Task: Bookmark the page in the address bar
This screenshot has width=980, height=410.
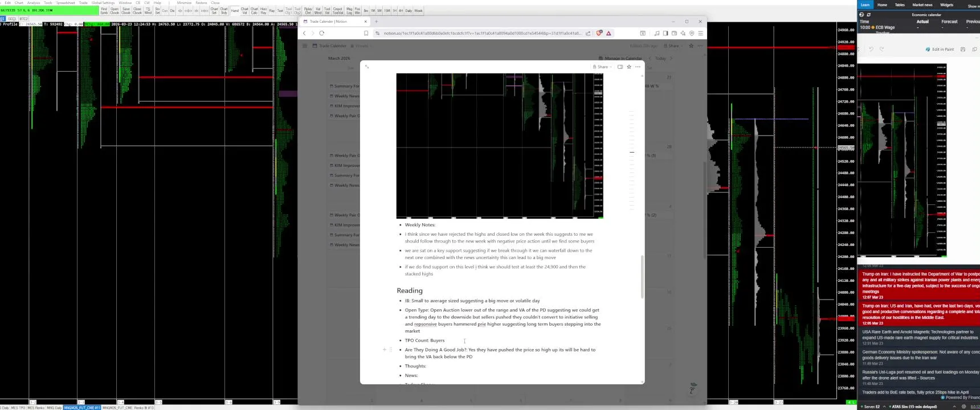Action: [366, 33]
